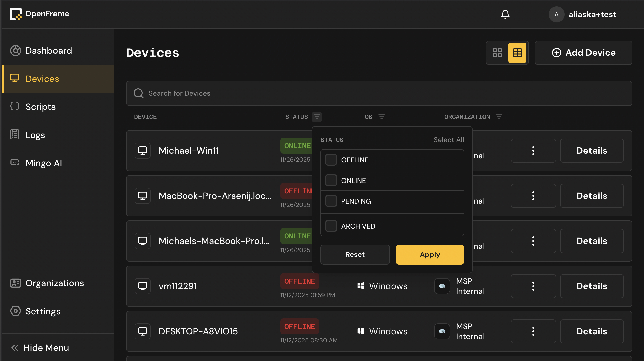Open Details for vm112291
Image resolution: width=644 pixels, height=361 pixels.
(x=592, y=286)
